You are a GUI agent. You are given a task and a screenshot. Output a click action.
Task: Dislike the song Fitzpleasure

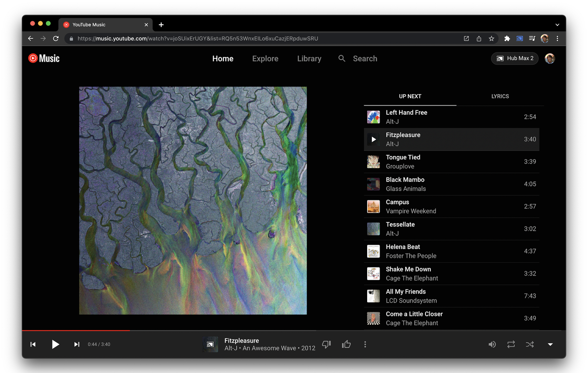click(x=326, y=344)
